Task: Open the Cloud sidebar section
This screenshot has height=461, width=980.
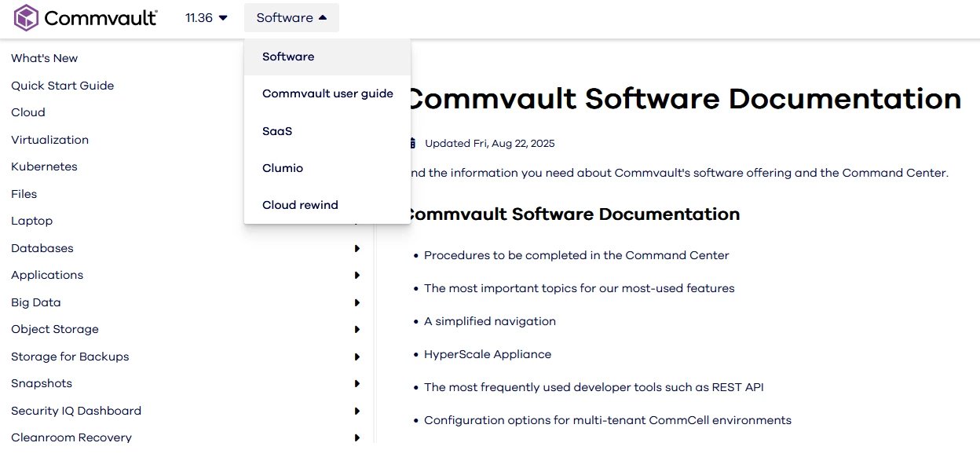Action: 28,112
